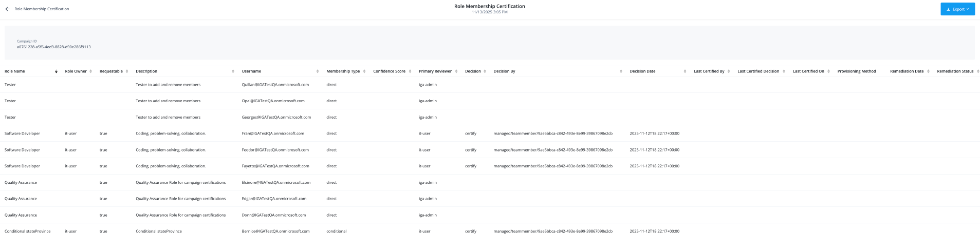The height and width of the screenshot is (249, 980).
Task: Select Georges@IGATestQA.onmicrosoft.com username cell
Action: [276, 118]
